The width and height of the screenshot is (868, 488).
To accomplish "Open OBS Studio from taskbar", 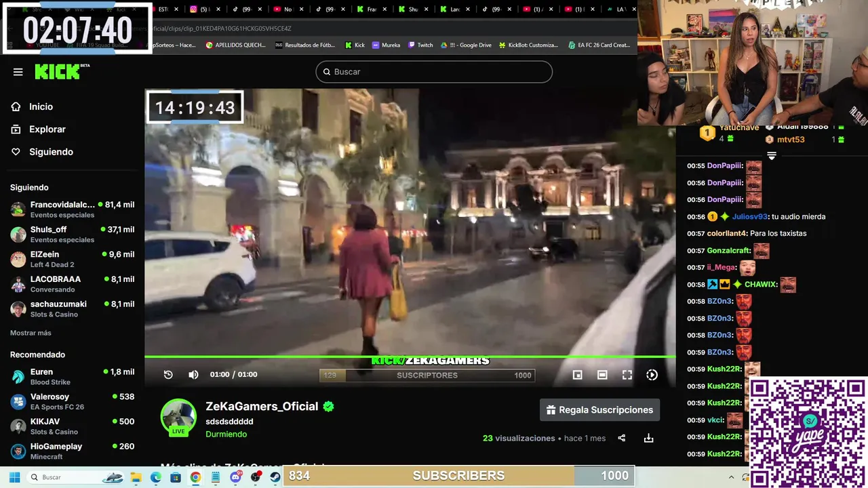I will point(256,477).
